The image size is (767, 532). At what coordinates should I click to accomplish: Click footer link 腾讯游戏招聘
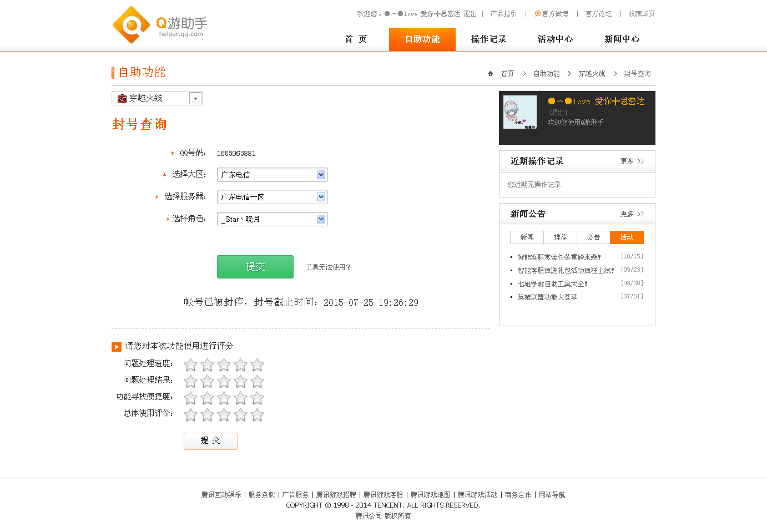[x=336, y=495]
